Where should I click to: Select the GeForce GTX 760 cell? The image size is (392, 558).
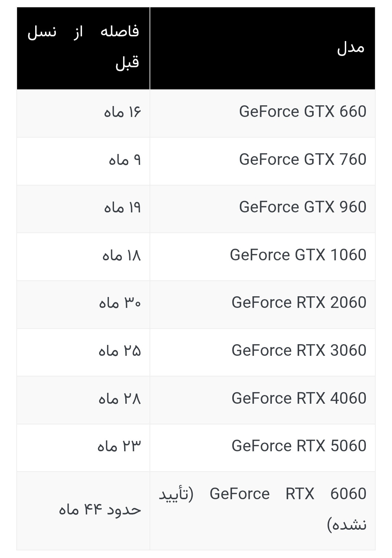[262, 161]
